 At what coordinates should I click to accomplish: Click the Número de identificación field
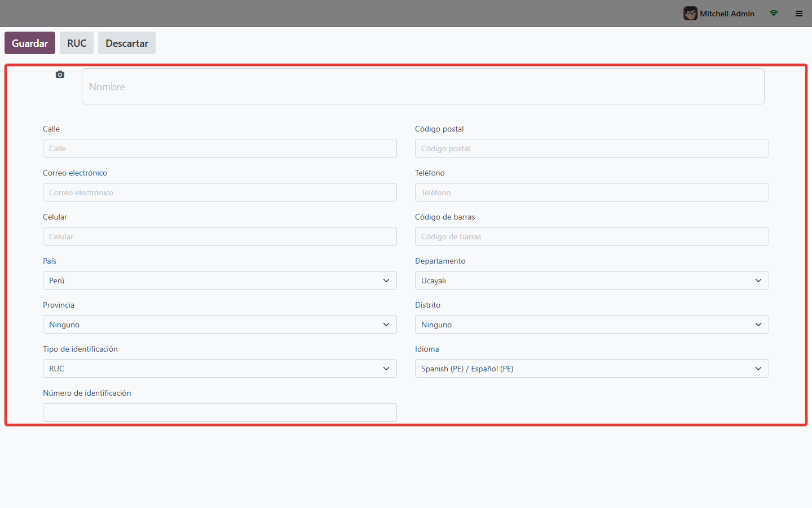[220, 413]
